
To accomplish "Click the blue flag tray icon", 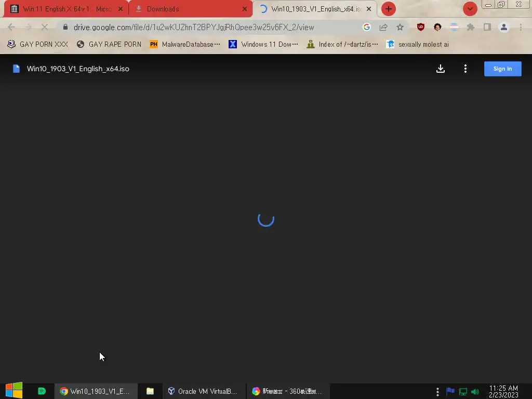I will [x=450, y=391].
